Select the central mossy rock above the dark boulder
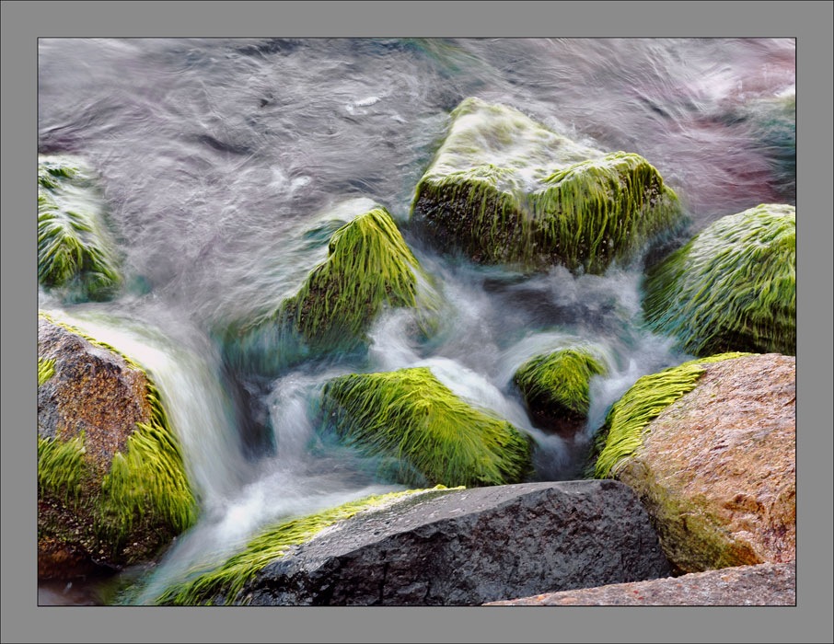This screenshot has height=644, width=834. point(423,428)
